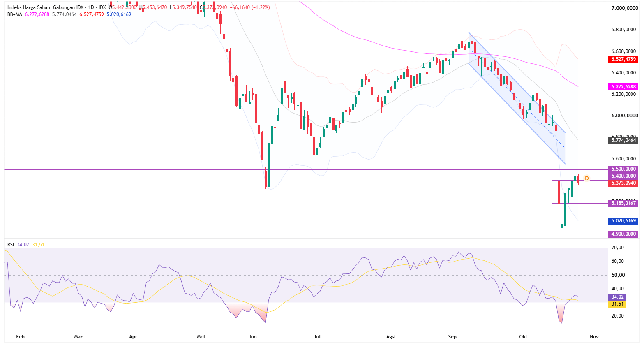Viewport: 644px width, 343px height.
Task: Click the 50,00 RSI scale label
Action: [x=618, y=275]
